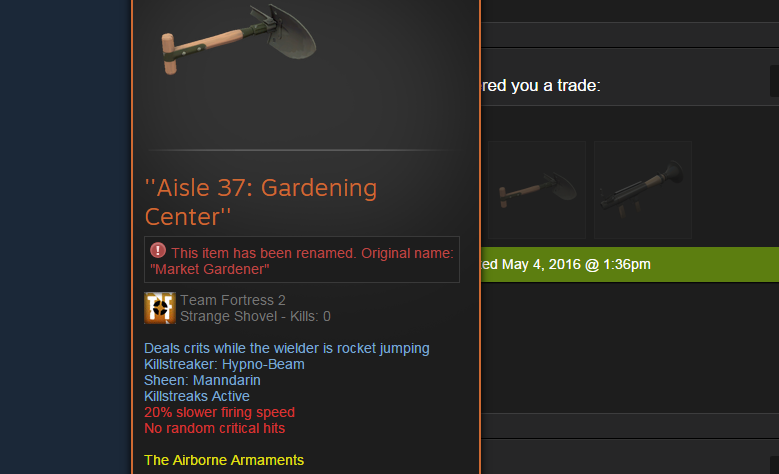Click the red renamed-item warning icon

158,250
